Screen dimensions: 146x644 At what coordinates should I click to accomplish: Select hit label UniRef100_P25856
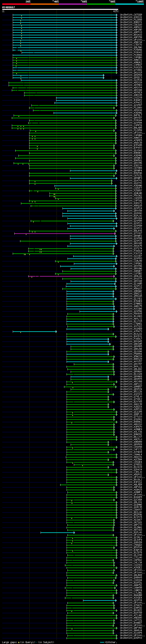(x=131, y=50)
